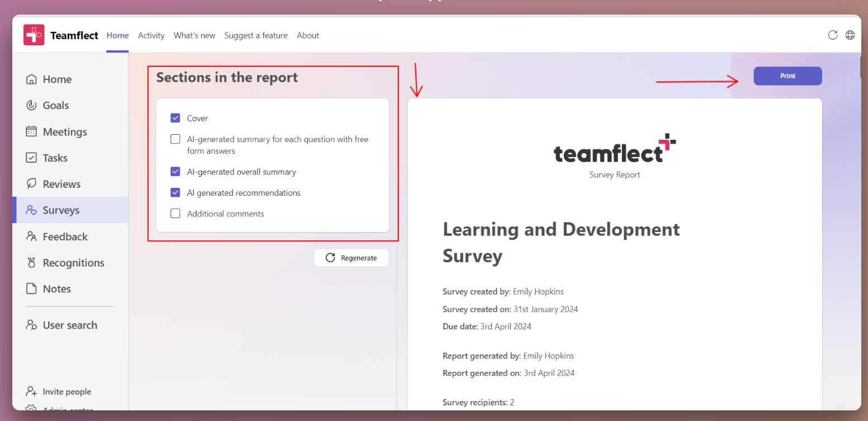This screenshot has height=421, width=868.
Task: Open Recognitions via medal icon
Action: click(x=32, y=263)
